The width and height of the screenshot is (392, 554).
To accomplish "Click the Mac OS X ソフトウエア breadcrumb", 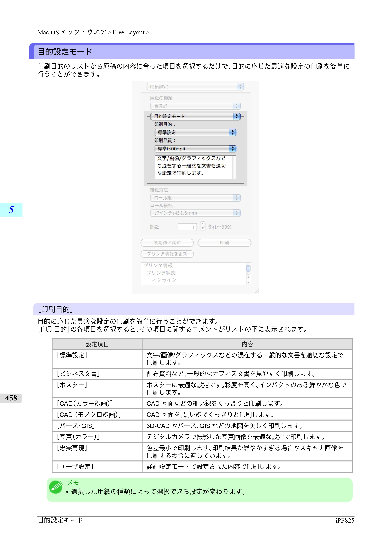I will tap(72, 32).
